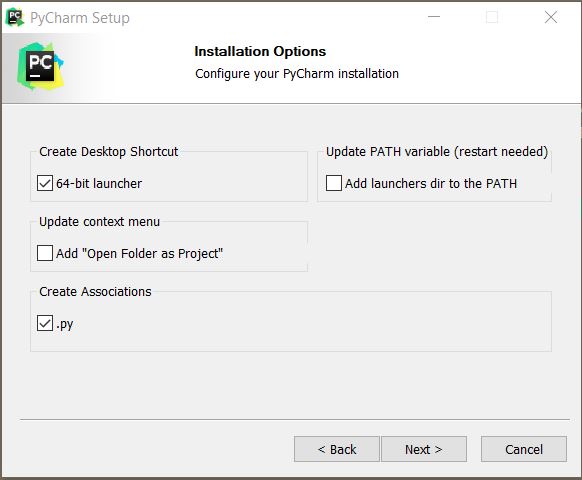Uncheck the 64-bit launcher checkbox
The image size is (582, 480).
click(x=45, y=183)
